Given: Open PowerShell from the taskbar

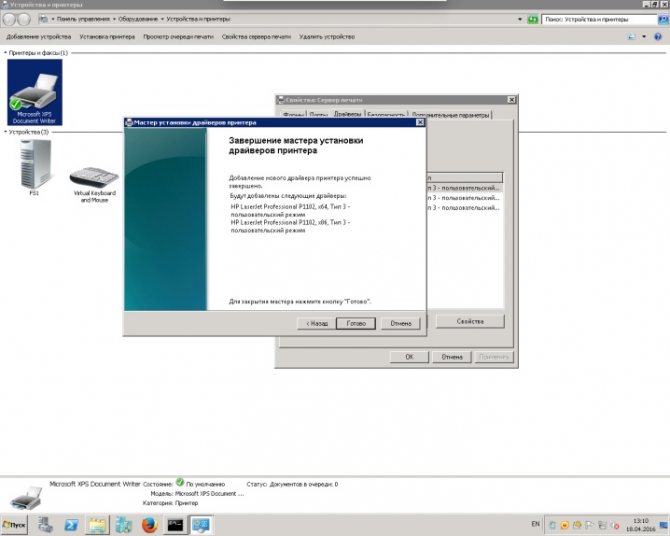Looking at the screenshot, I should click(72, 525).
